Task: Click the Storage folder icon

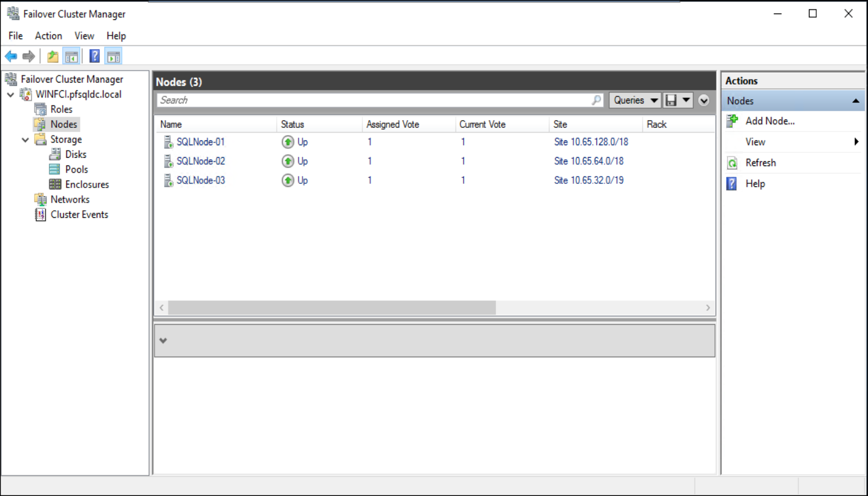Action: coord(40,139)
